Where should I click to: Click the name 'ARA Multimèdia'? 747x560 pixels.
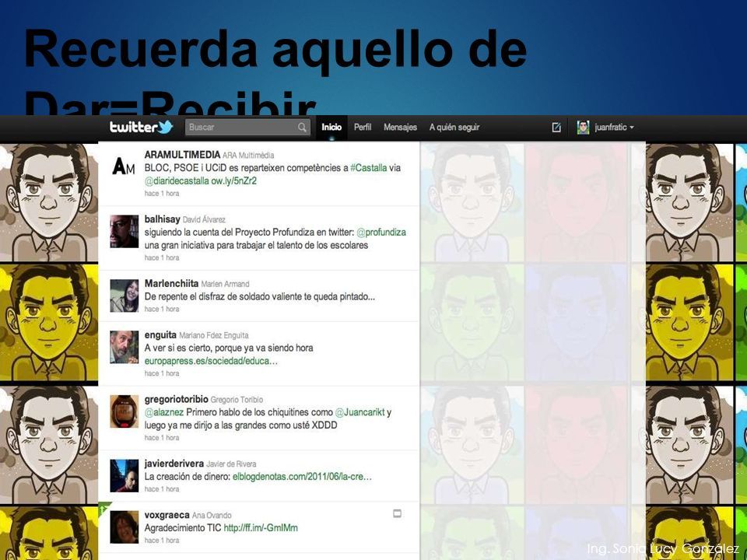pos(248,156)
